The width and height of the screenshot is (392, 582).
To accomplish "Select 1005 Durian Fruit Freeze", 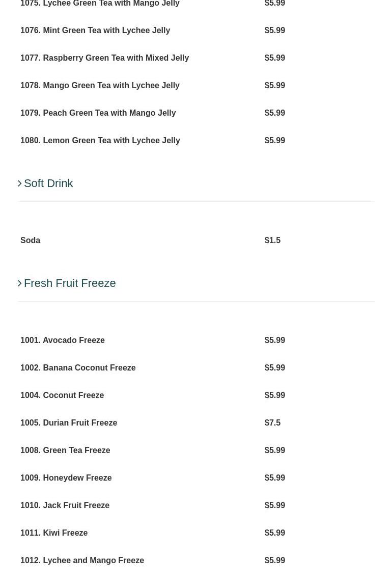I will (69, 423).
